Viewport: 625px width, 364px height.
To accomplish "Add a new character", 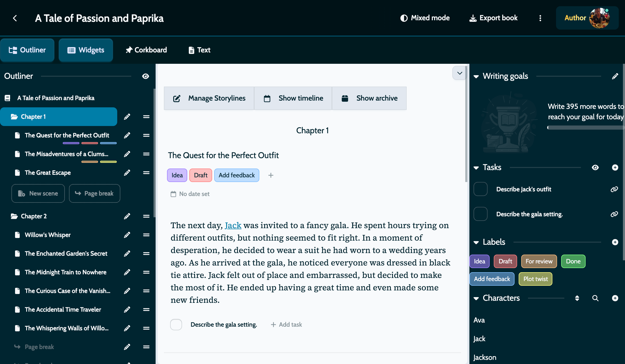I will [x=615, y=298].
